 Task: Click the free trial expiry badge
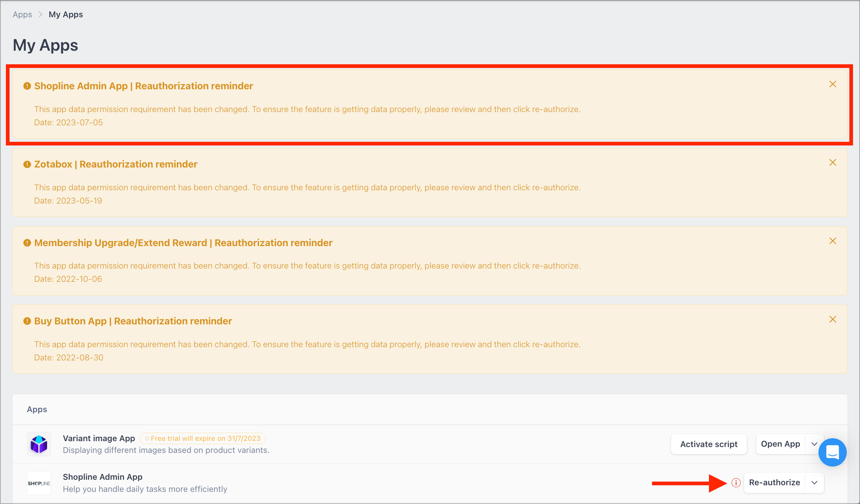pos(203,438)
